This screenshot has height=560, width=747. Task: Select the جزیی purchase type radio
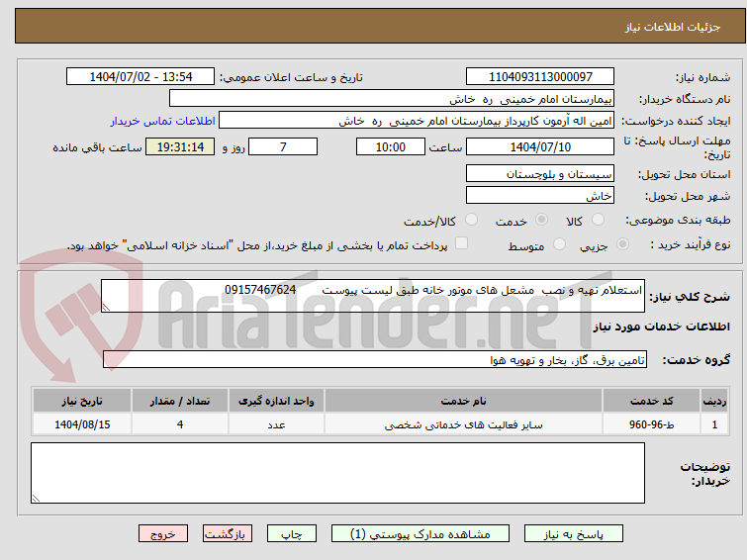tap(622, 244)
